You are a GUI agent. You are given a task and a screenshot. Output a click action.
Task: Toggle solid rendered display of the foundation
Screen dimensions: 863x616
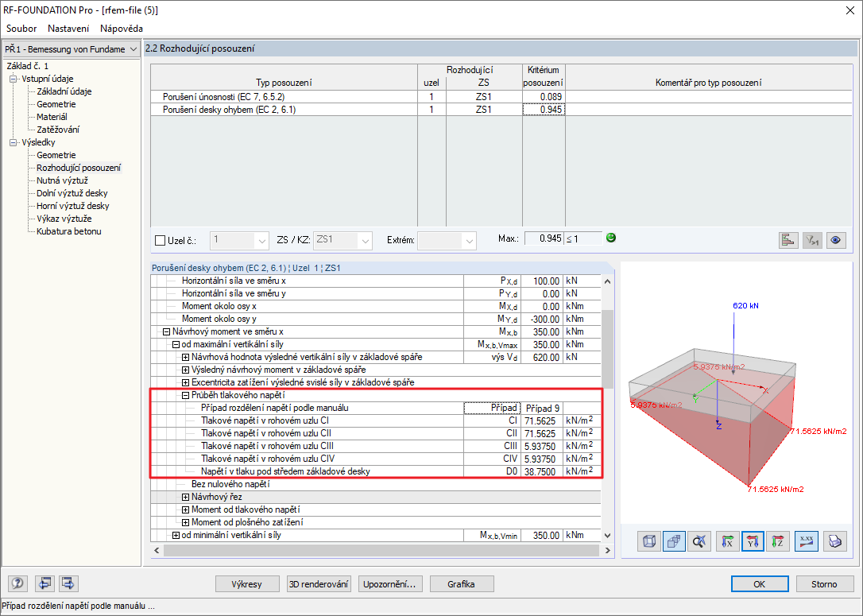[x=674, y=542]
